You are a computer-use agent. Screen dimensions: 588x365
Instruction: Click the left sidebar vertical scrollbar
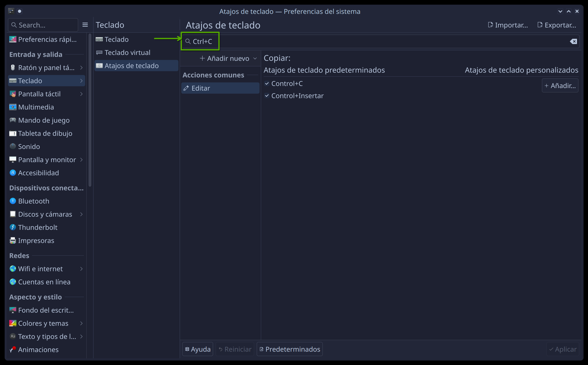[x=90, y=110]
